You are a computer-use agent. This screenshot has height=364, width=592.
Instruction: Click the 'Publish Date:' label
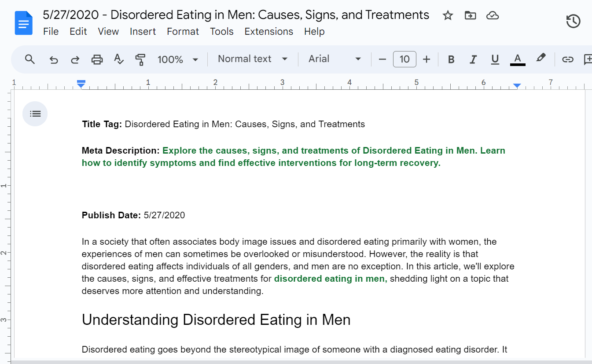111,215
